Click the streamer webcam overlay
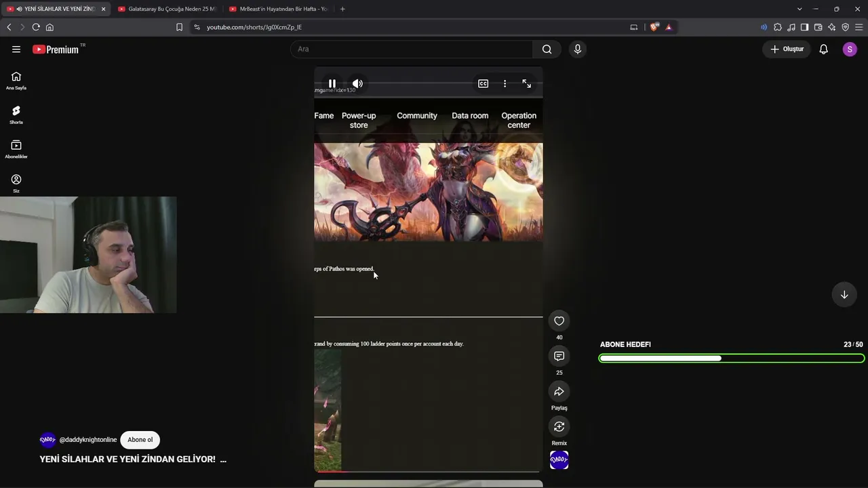 [88, 255]
